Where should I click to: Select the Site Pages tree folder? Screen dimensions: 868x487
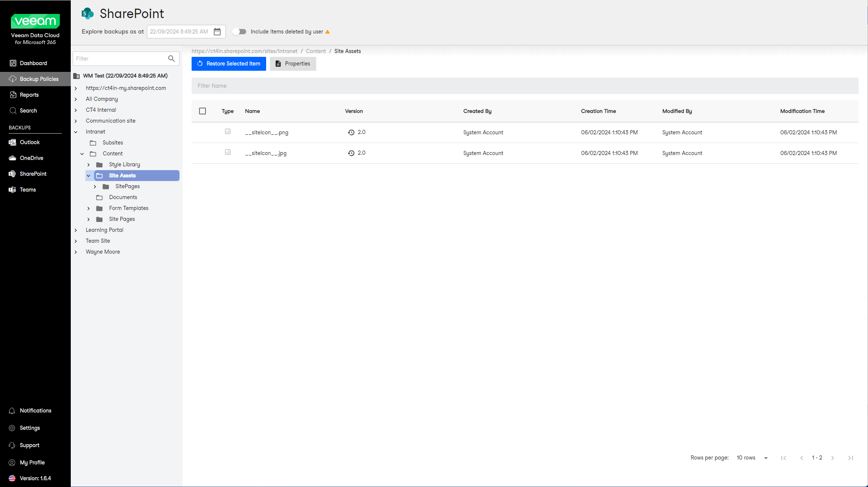pyautogui.click(x=122, y=219)
